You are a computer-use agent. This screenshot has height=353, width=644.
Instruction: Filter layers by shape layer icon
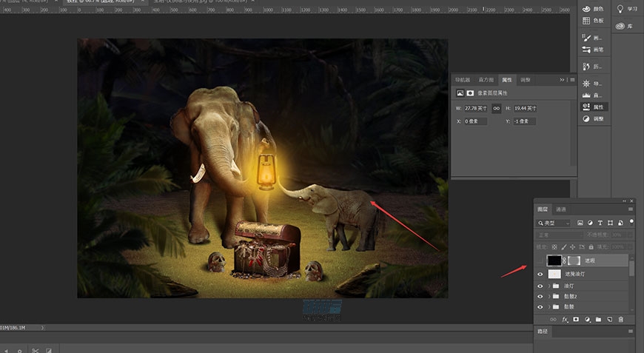pos(611,223)
